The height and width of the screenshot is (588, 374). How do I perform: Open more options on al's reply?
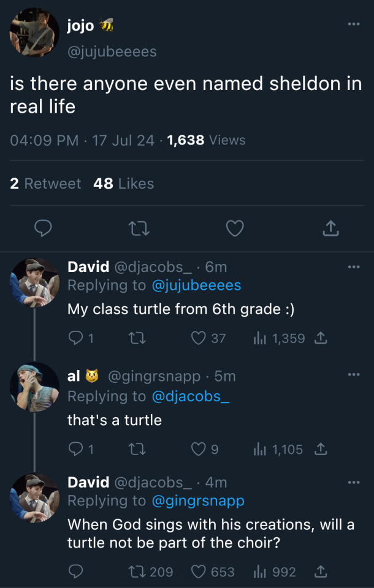(354, 375)
